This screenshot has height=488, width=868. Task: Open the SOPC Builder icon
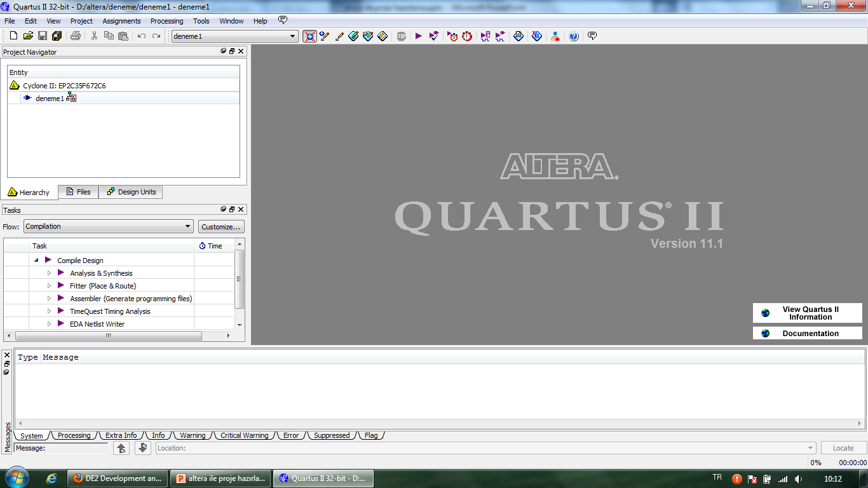click(x=555, y=36)
